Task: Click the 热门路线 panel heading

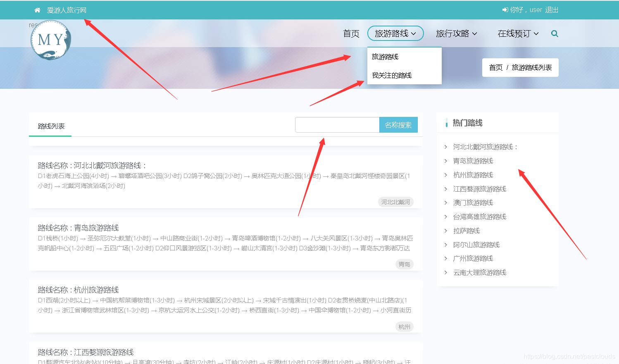Action: tap(467, 123)
